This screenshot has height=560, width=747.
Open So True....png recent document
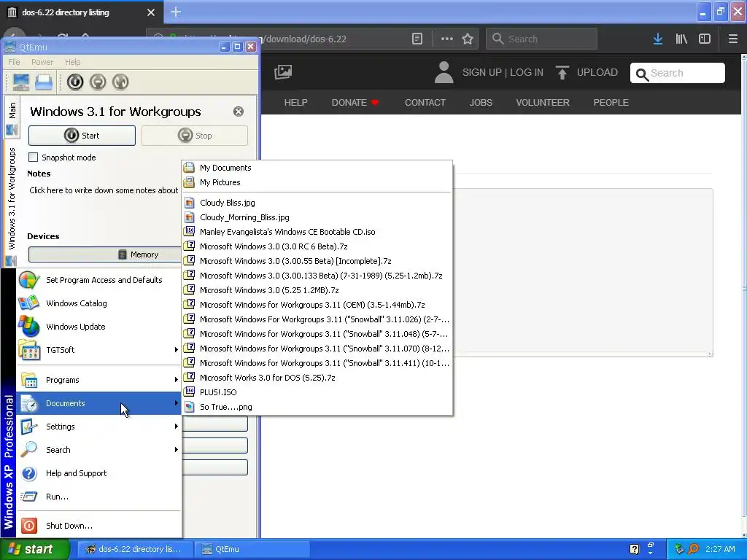[317, 407]
